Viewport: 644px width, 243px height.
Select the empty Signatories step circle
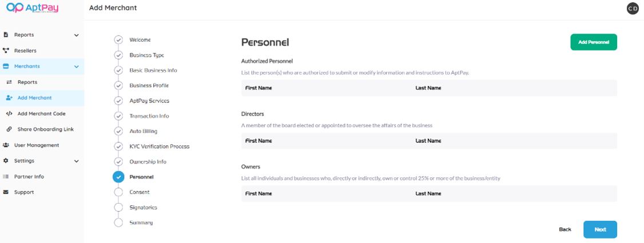118,208
